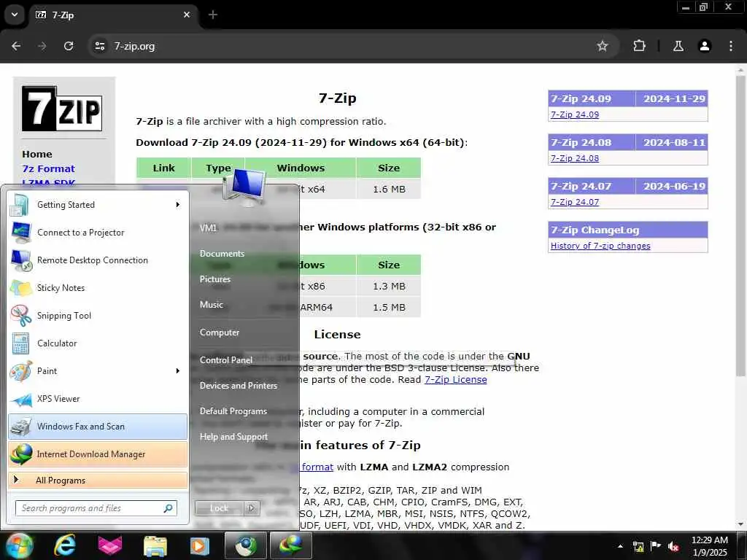Show All Programs list

pyautogui.click(x=98, y=480)
